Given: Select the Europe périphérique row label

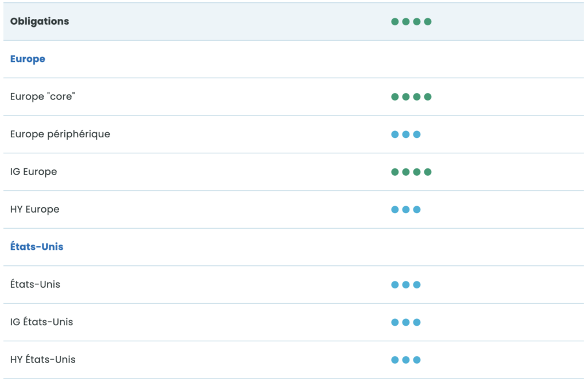Looking at the screenshot, I should 60,134.
